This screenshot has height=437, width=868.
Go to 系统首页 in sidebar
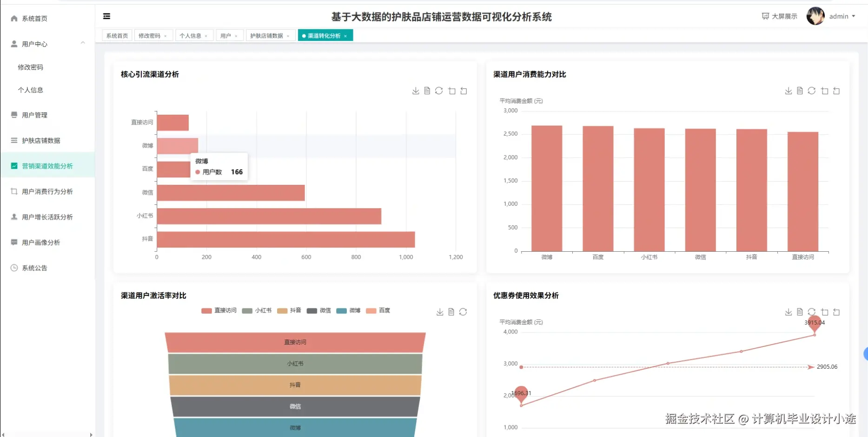tap(47, 19)
